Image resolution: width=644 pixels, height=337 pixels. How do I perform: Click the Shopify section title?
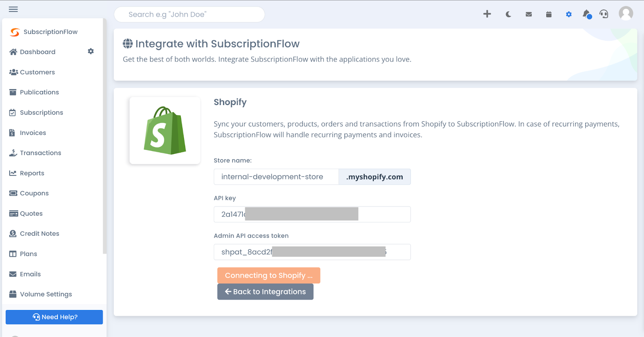click(x=230, y=102)
